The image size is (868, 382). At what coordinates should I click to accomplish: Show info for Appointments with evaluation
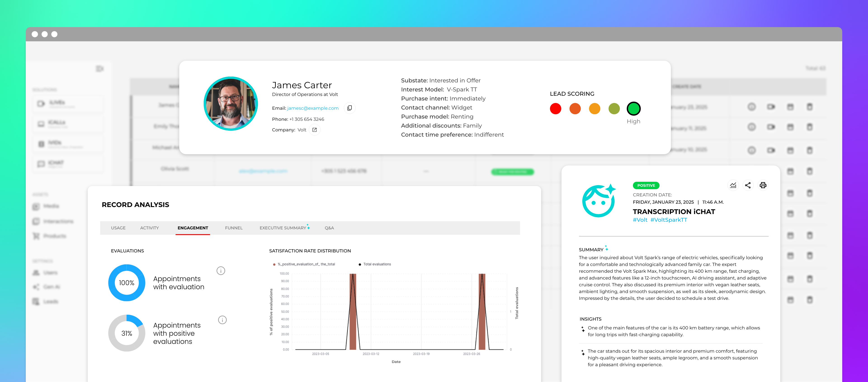221,271
